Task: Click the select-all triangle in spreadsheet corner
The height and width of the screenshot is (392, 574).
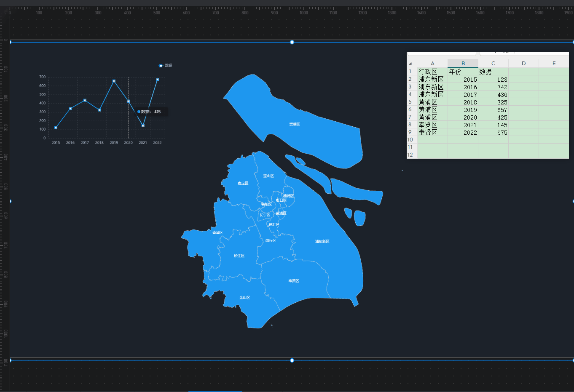Action: click(x=410, y=64)
